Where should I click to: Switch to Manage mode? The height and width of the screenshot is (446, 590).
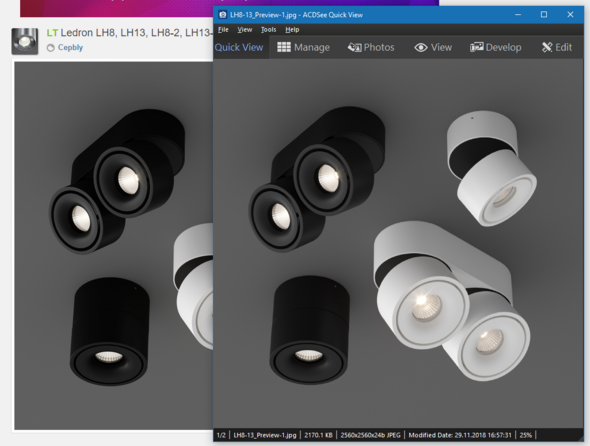click(x=303, y=47)
